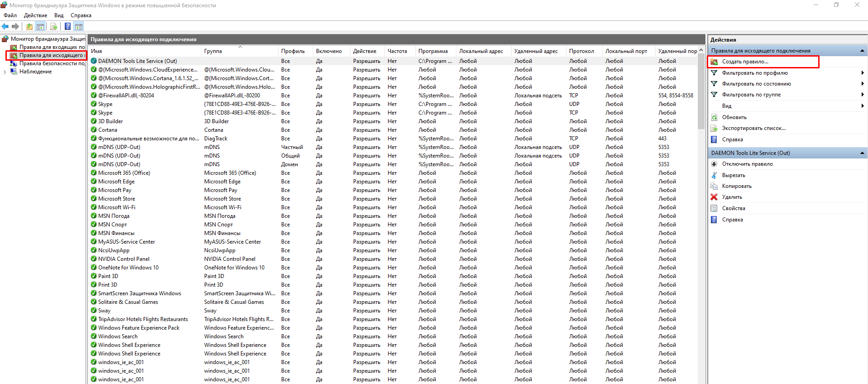Select the TripAdvisor Hotels Flights Restaurants rule
Screen dimensions: 868x384
click(393, 319)
